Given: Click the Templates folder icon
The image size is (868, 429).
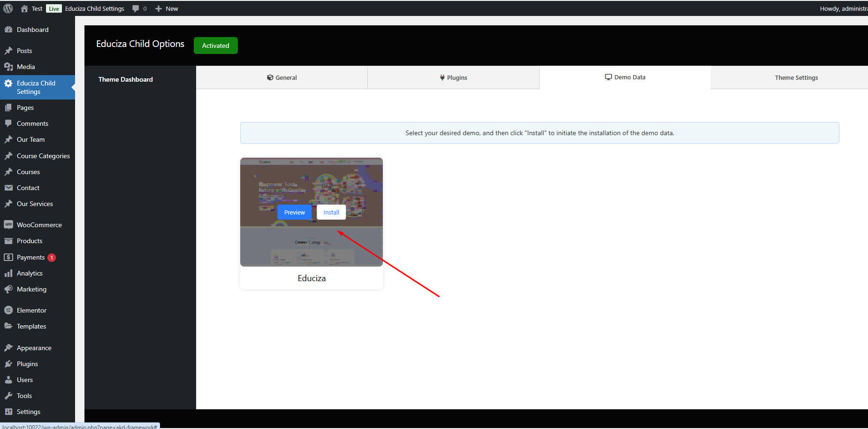Looking at the screenshot, I should 8,326.
